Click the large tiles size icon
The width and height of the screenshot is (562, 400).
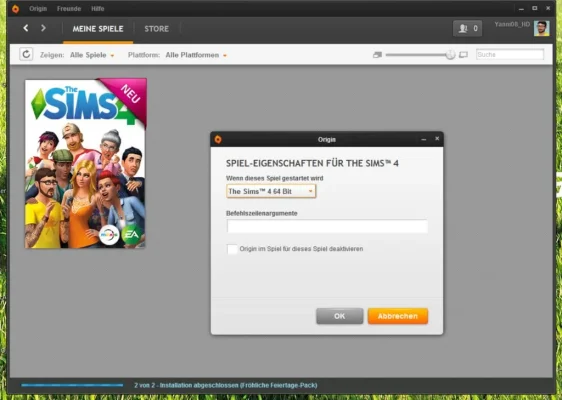point(463,54)
